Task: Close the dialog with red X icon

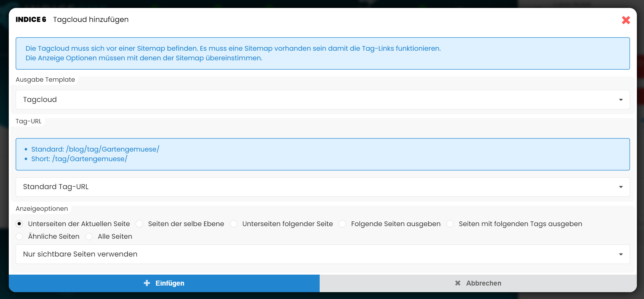Action: pos(626,20)
